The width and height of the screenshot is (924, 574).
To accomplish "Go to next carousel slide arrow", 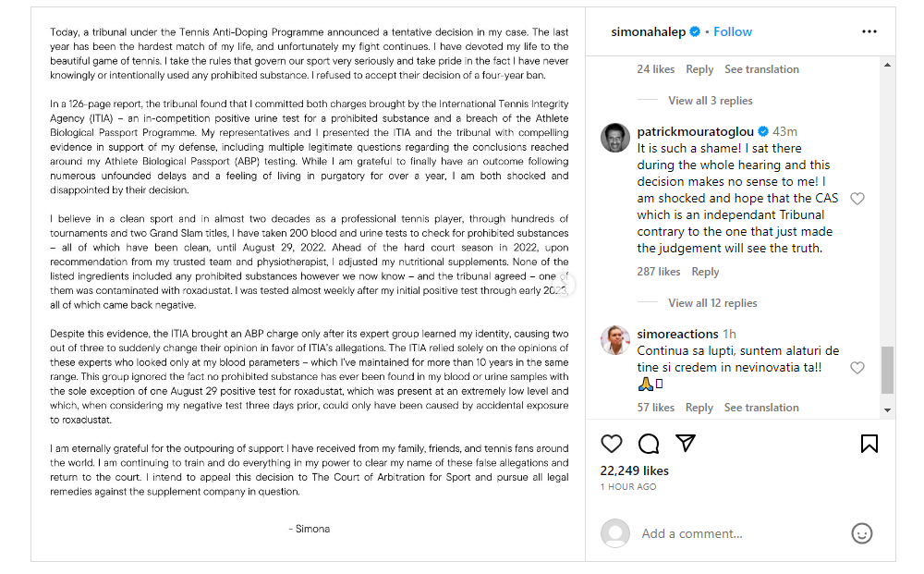I will (566, 285).
